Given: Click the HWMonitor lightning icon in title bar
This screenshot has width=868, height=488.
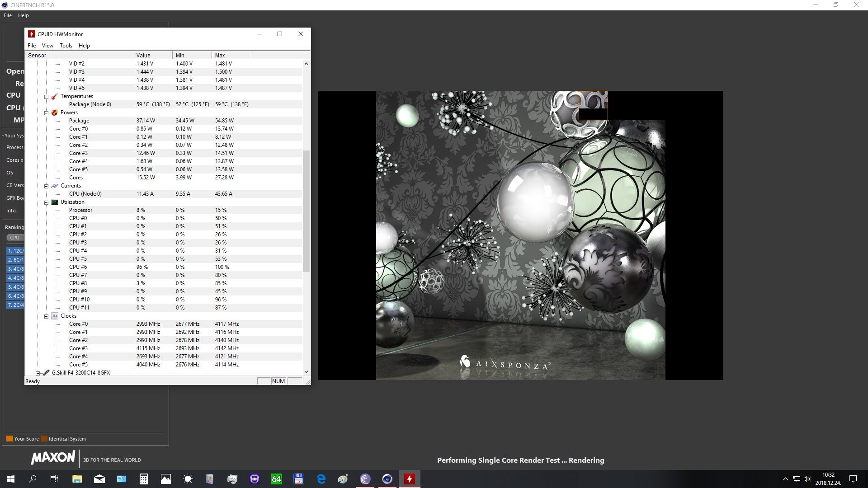Looking at the screenshot, I should point(32,34).
